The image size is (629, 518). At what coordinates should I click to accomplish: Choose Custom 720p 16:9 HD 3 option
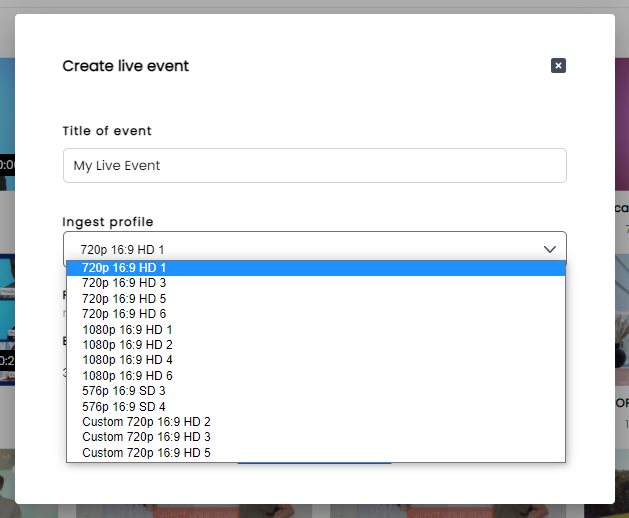click(x=316, y=437)
